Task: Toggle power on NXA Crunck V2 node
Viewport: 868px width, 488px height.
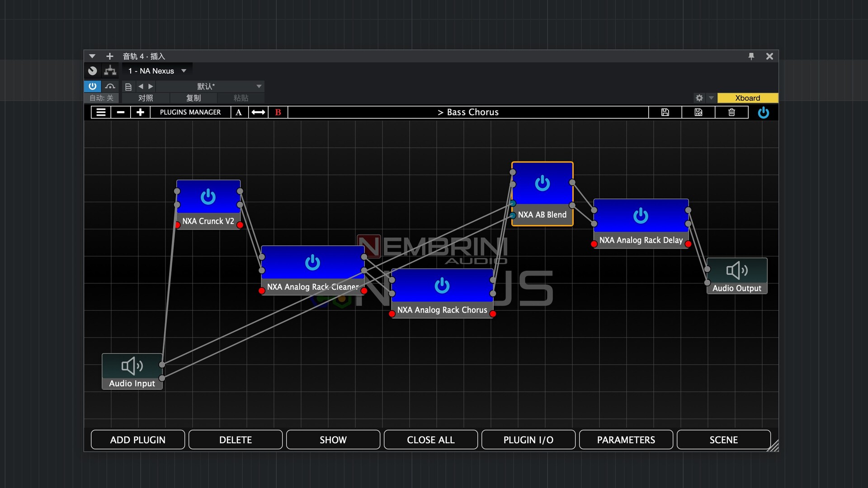Action: 208,197
